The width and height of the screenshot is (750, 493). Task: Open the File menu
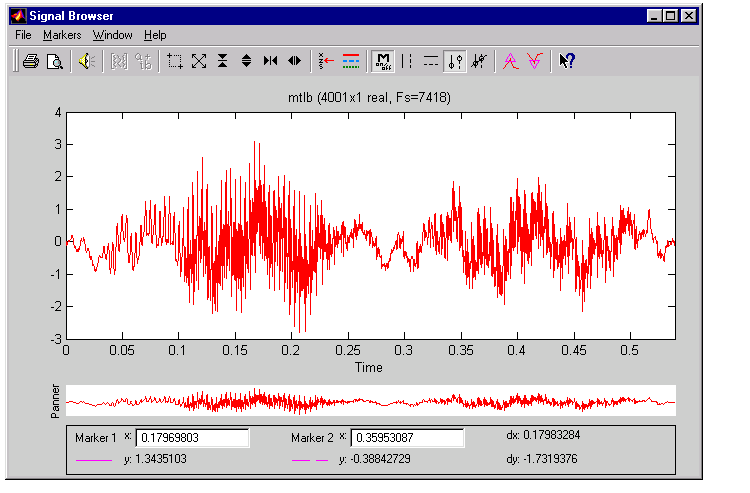coord(24,35)
